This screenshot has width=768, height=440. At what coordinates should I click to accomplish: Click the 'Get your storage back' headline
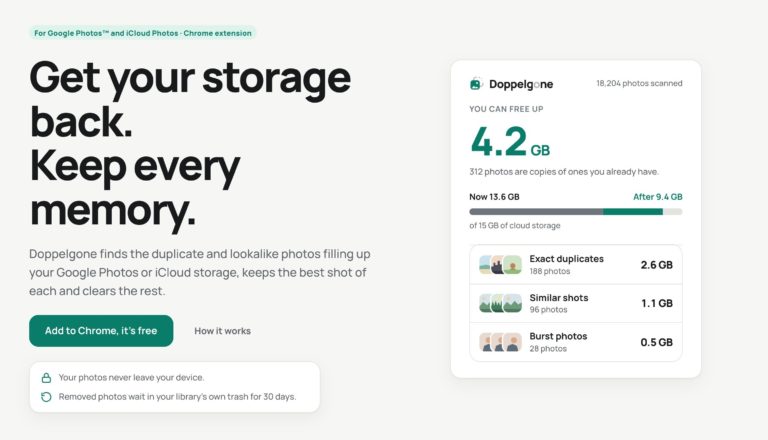pyautogui.click(x=190, y=99)
